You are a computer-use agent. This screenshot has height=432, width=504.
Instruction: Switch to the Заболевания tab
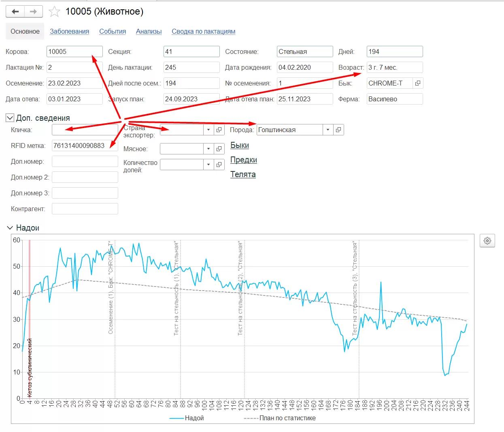[70, 31]
